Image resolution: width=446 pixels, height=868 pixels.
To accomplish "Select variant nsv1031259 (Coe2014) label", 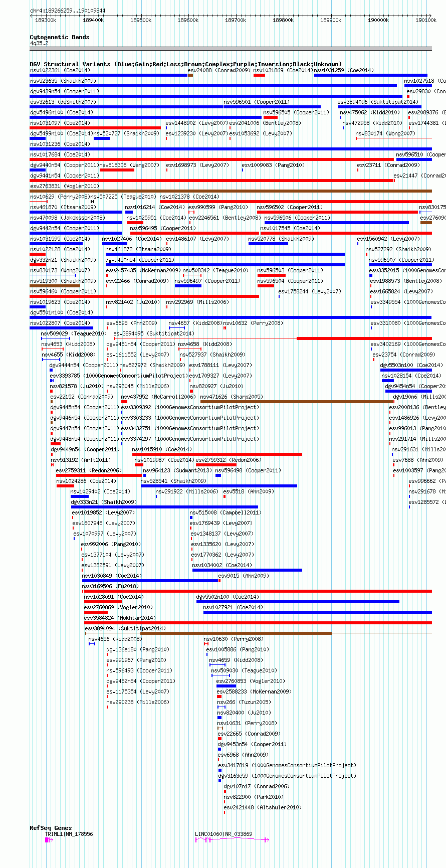I will [344, 70].
